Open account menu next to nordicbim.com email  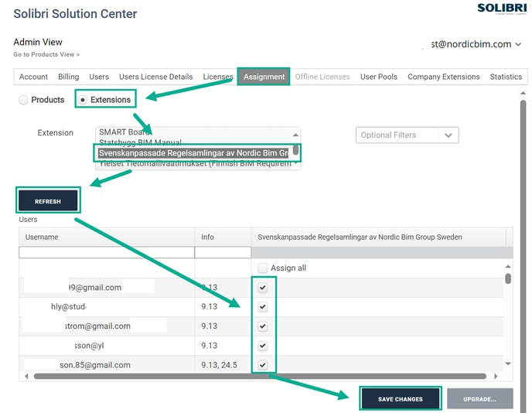pyautogui.click(x=518, y=44)
